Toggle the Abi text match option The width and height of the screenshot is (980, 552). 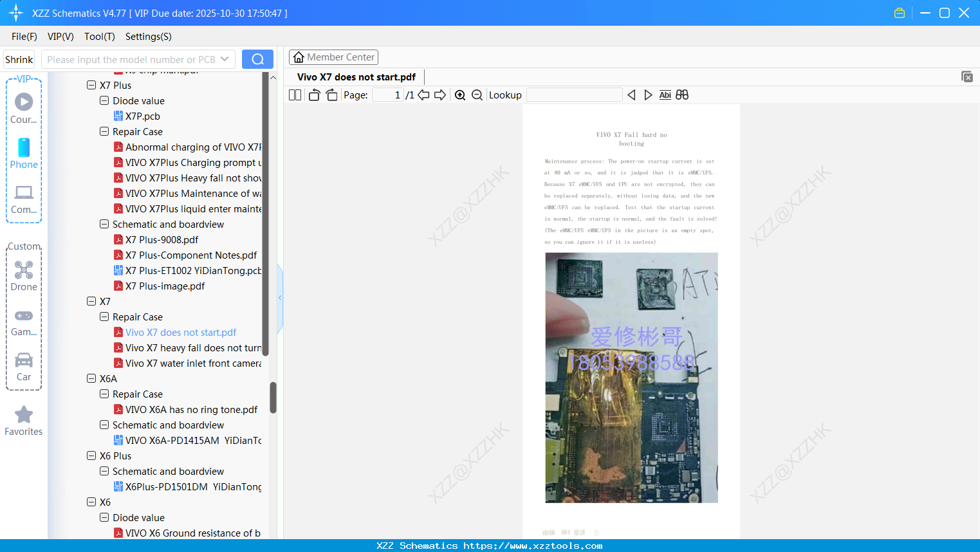click(665, 95)
